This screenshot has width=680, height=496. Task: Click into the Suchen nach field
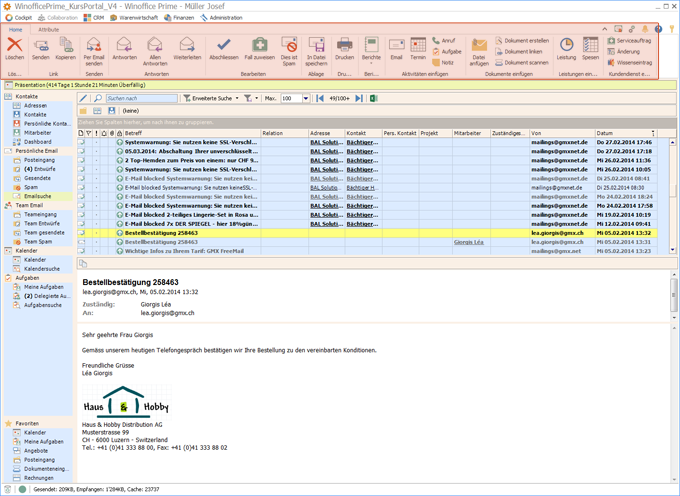pos(142,98)
